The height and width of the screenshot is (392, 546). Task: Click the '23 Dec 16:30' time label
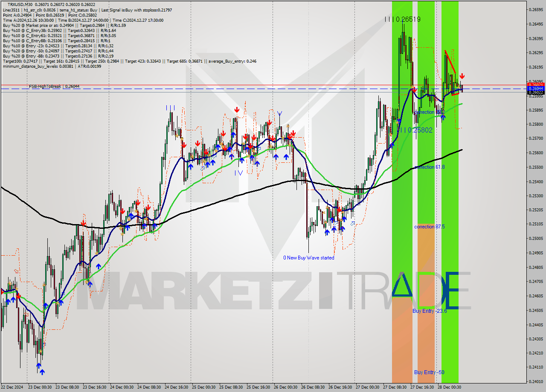pos(95,387)
